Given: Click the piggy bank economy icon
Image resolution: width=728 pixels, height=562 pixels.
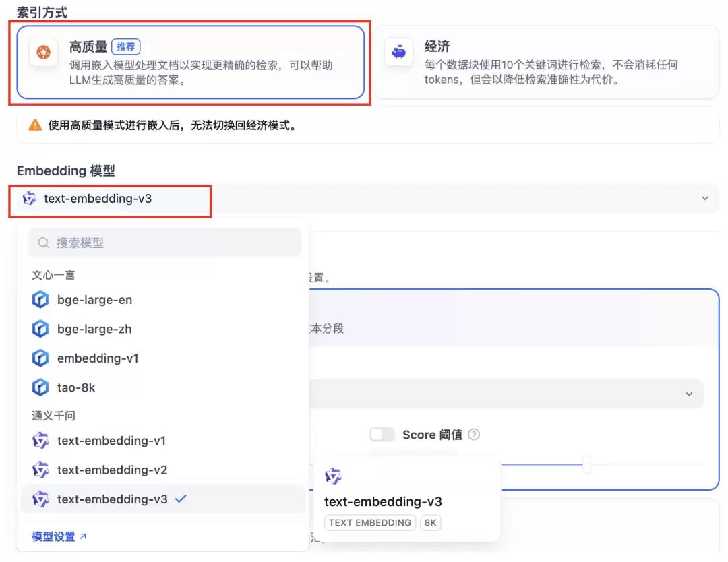Looking at the screenshot, I should tap(398, 52).
